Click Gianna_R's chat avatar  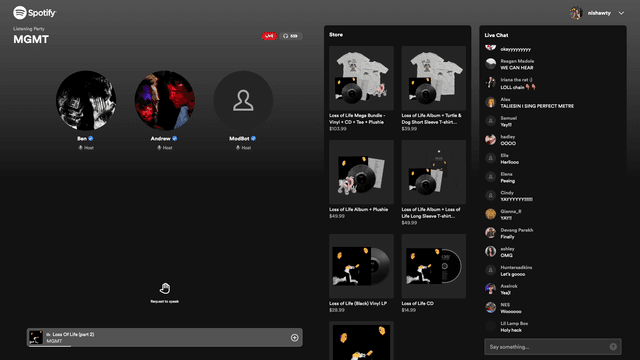491,214
